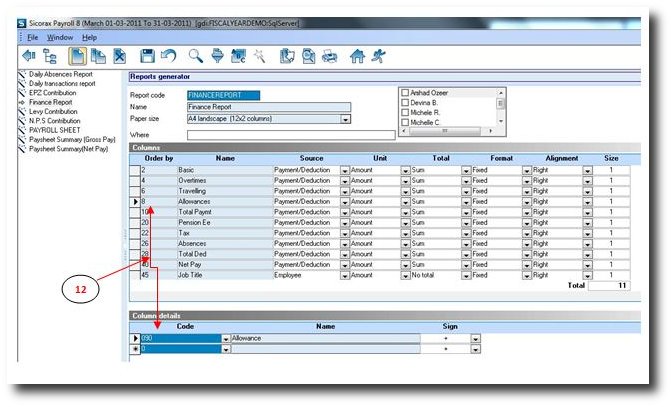This screenshot has height=407, width=672.
Task: Click the Delete record icon
Action: click(119, 56)
